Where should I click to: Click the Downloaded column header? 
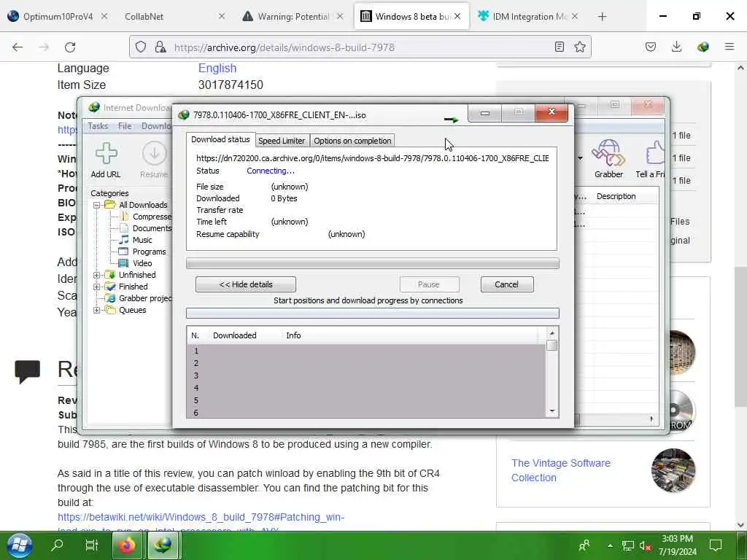pos(234,335)
